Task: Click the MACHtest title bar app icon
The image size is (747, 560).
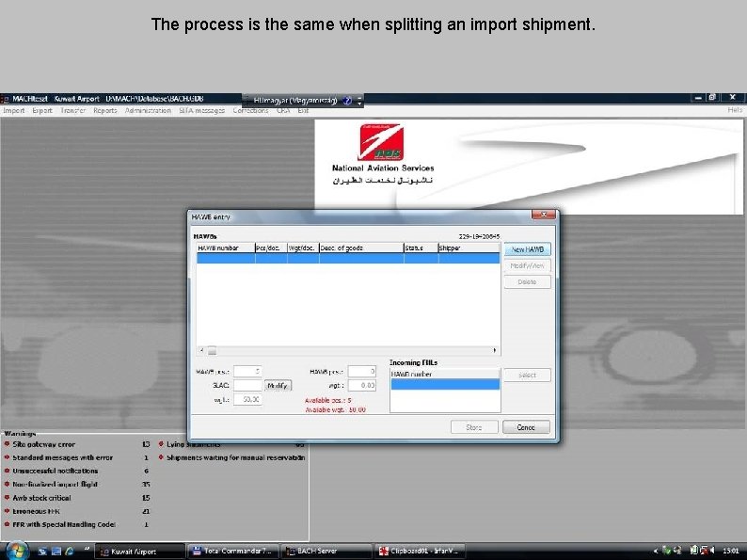Action: pyautogui.click(x=5, y=99)
